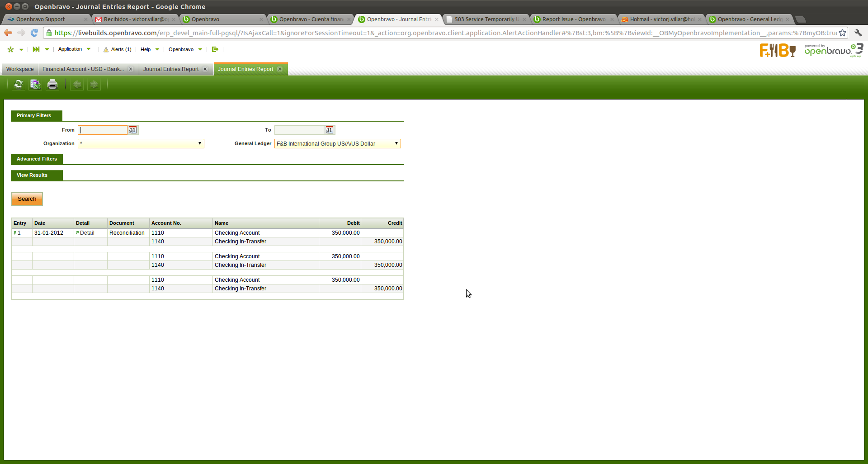The image size is (868, 464).
Task: Switch to the Recibidos Gmail browser tab
Action: (x=136, y=19)
